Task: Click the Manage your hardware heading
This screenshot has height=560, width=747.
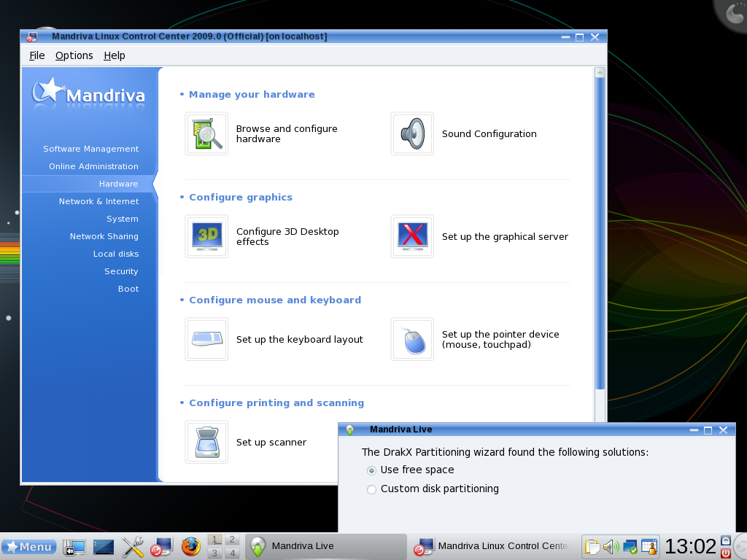Action: pos(252,94)
